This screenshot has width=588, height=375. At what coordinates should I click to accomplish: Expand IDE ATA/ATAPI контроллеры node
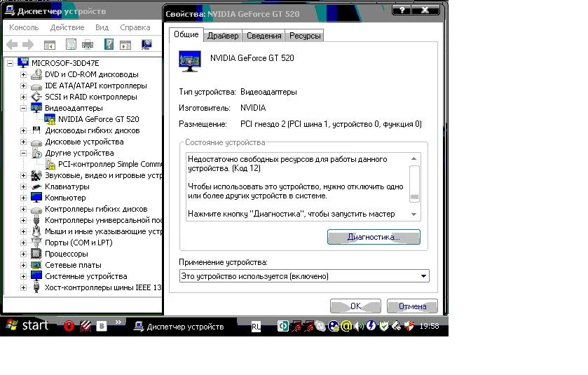pos(23,86)
